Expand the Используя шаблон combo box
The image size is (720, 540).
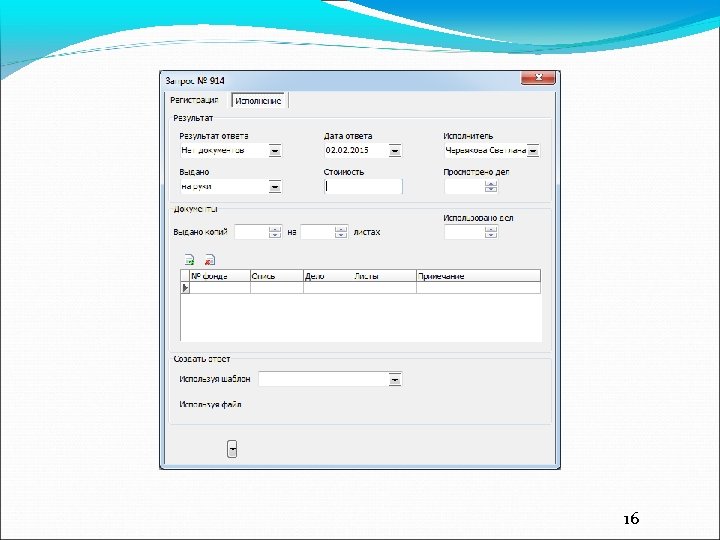tap(394, 379)
